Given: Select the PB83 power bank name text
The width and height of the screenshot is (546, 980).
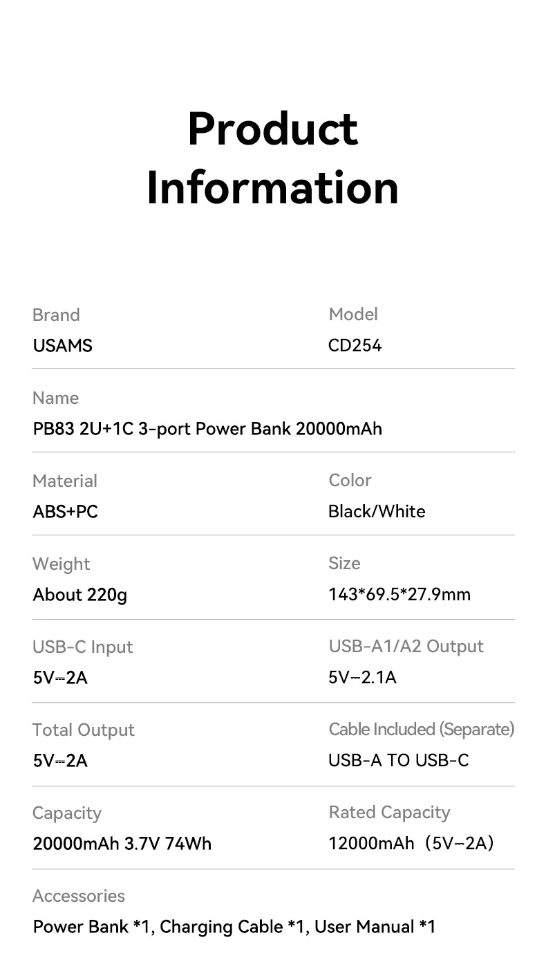Looking at the screenshot, I should coord(207,429).
